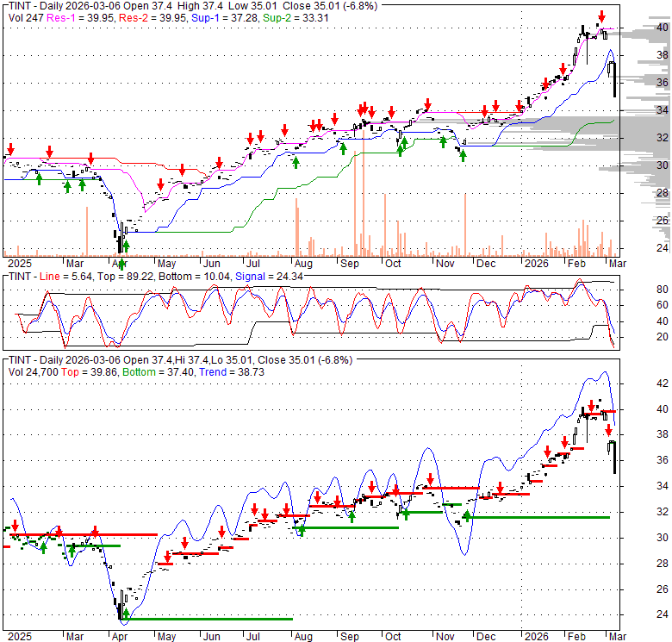Click the Apr label on bottom chart time axis

click(118, 636)
